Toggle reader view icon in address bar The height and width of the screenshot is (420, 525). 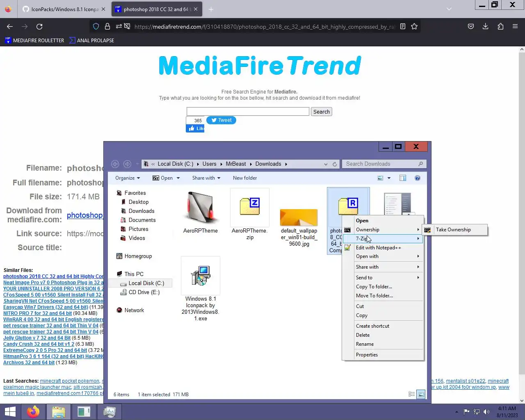[403, 27]
